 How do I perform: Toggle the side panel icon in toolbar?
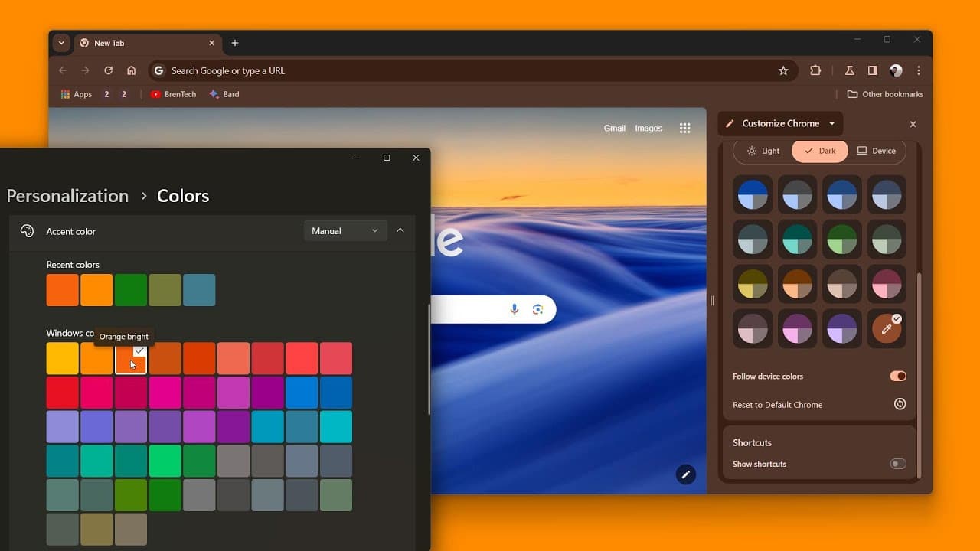click(x=872, y=70)
